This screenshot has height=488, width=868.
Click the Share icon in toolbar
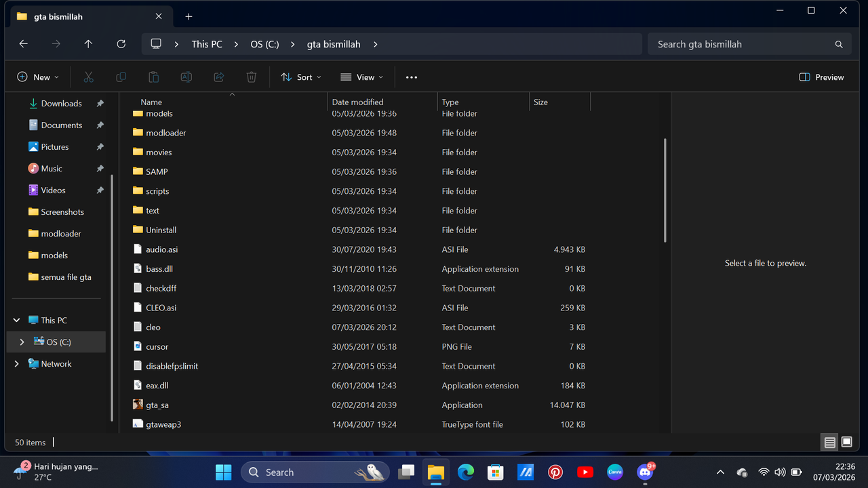[218, 77]
